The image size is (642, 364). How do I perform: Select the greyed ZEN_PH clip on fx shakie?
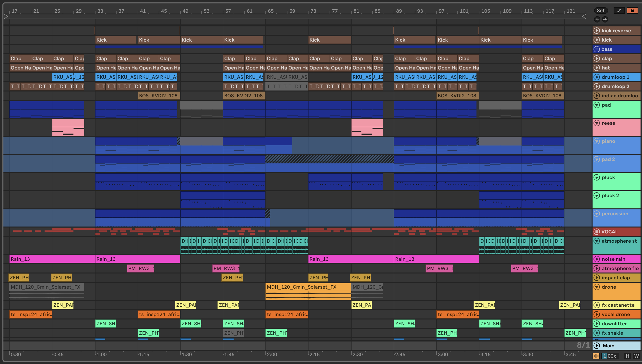pos(233,333)
